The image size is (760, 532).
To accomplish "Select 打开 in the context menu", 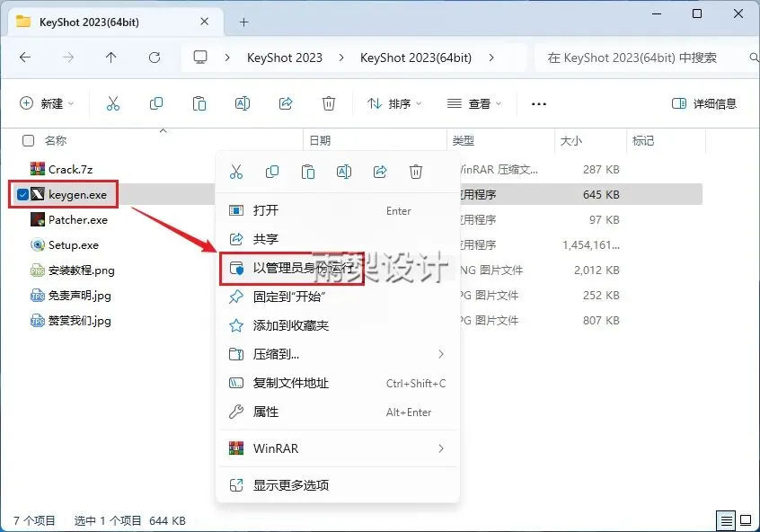I will pos(338,210).
